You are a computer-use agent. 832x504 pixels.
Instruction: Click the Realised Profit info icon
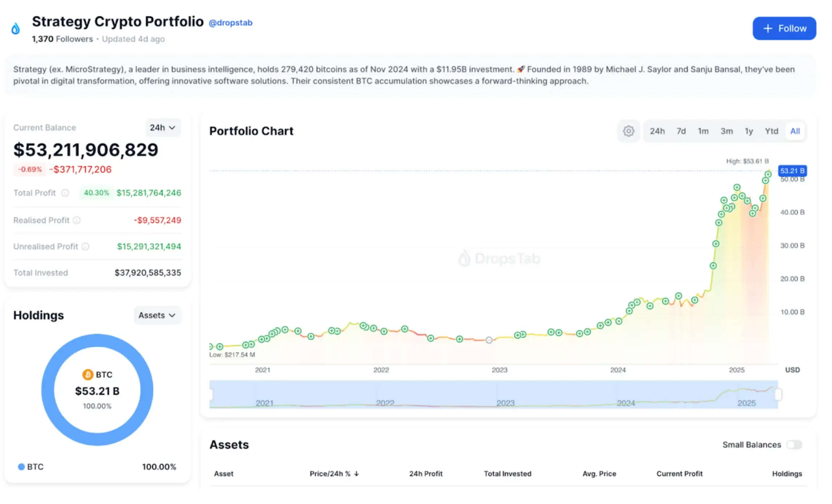76,220
